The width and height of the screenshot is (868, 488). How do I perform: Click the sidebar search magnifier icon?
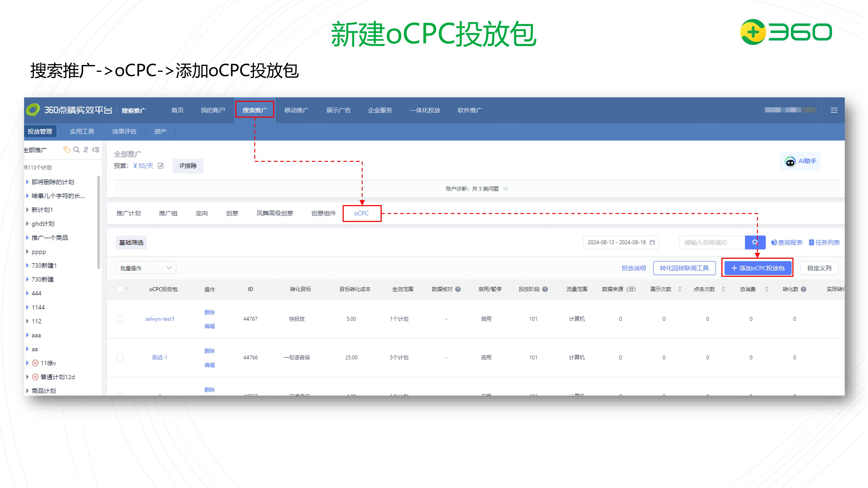point(76,150)
